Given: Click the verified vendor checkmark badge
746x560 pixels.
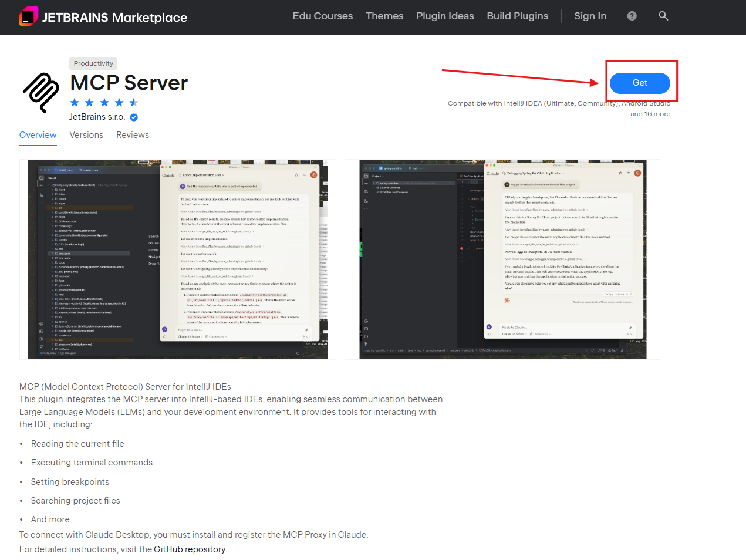Looking at the screenshot, I should tap(134, 117).
